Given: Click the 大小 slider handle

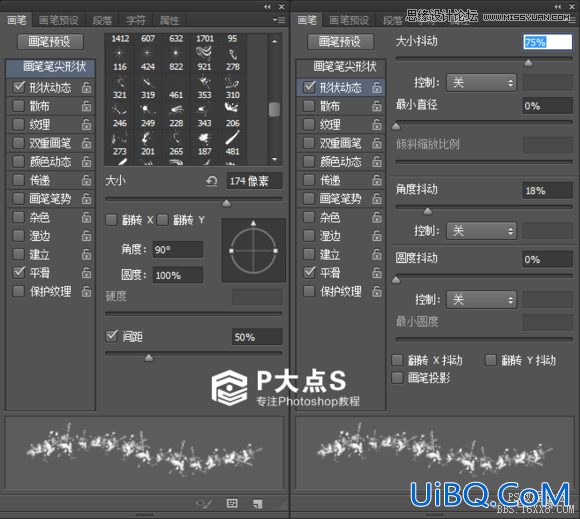Looking at the screenshot, I should click(226, 203).
